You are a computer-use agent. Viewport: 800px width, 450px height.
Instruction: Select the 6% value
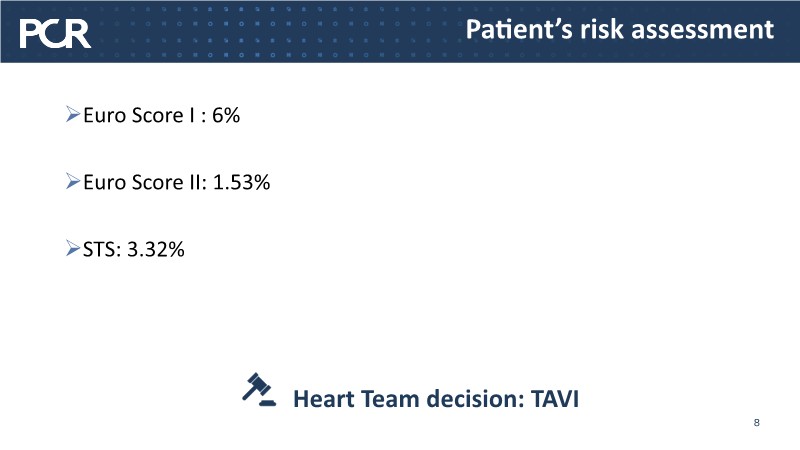225,116
